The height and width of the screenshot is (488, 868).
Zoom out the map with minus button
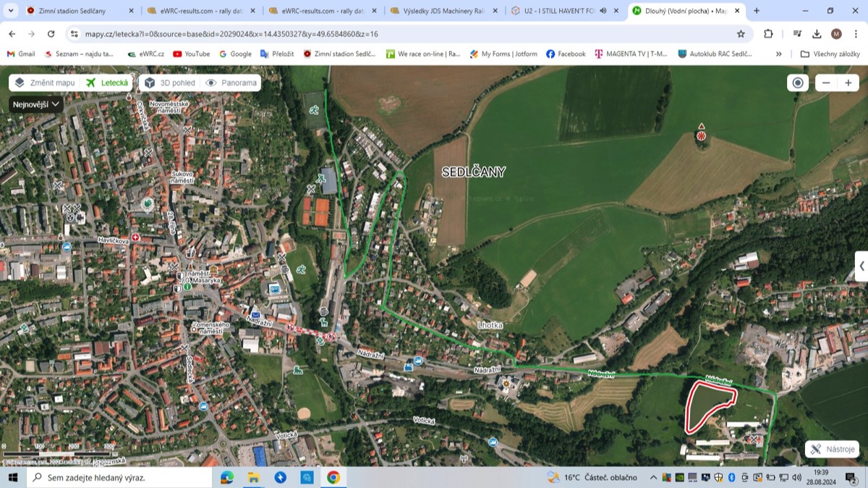[x=826, y=83]
